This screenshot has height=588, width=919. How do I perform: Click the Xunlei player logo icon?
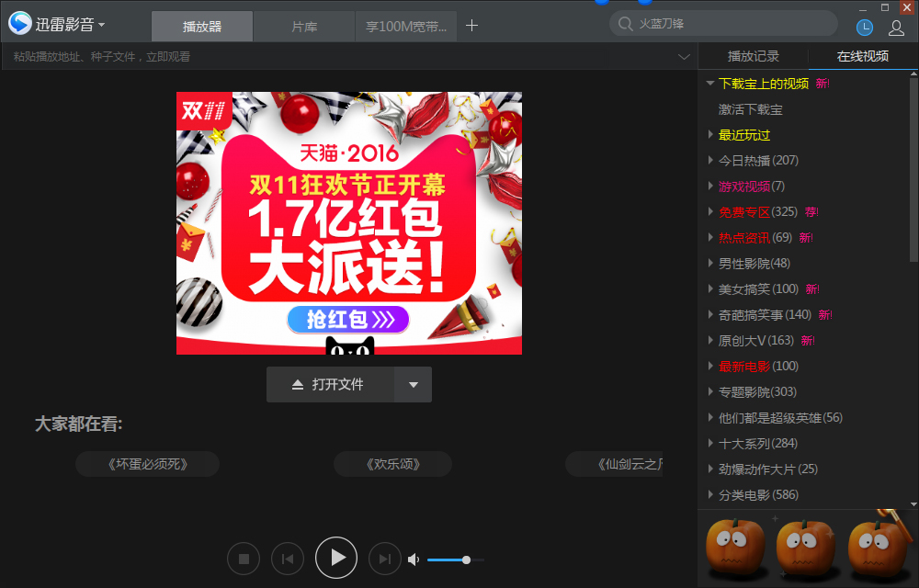coord(20,23)
